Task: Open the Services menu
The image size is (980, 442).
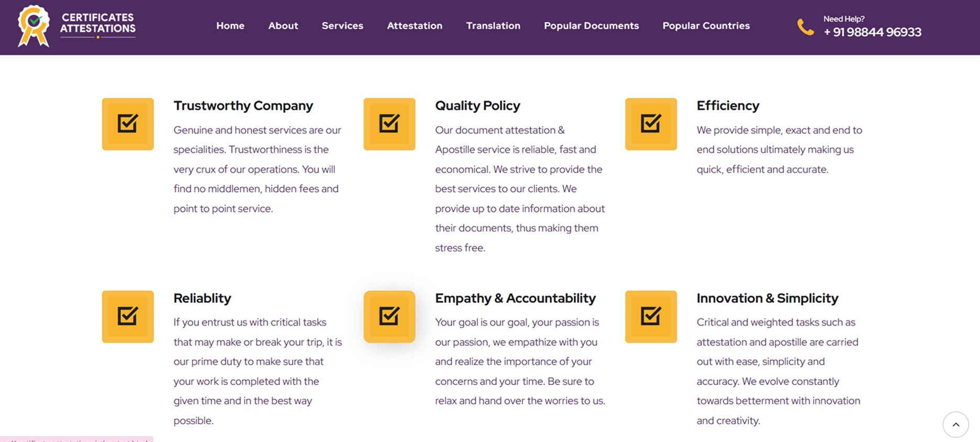Action: (342, 26)
